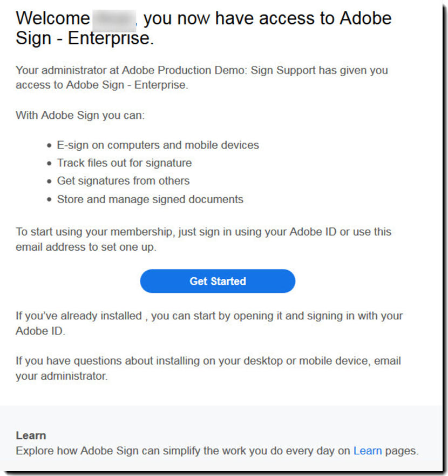Image resolution: width=448 pixels, height=476 pixels.
Task: Click the Welcome headline text
Action: (x=52, y=19)
